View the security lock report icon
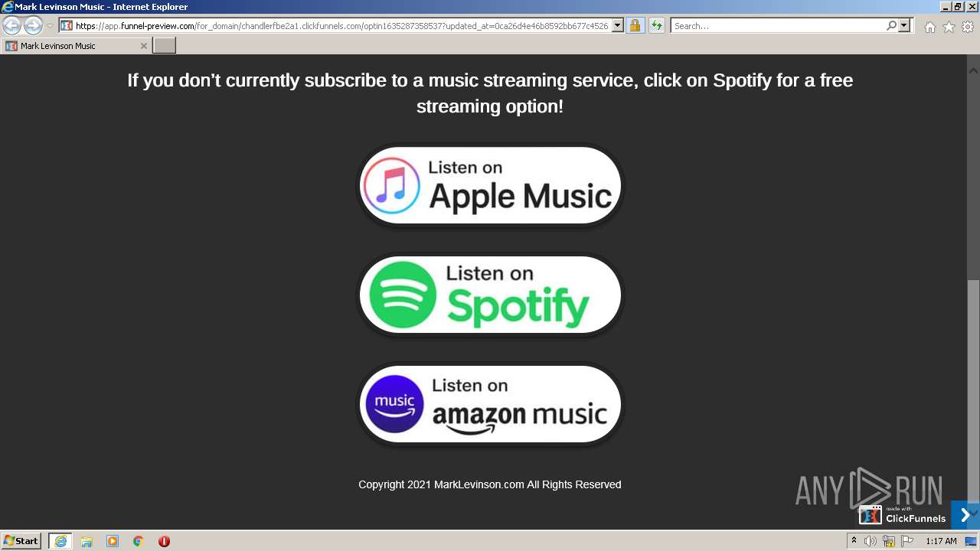The width and height of the screenshot is (980, 551). click(x=635, y=26)
